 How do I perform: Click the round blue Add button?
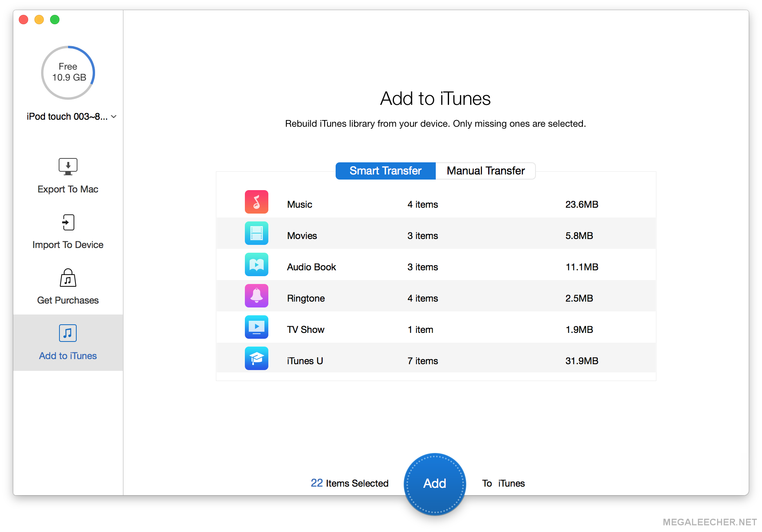435,484
